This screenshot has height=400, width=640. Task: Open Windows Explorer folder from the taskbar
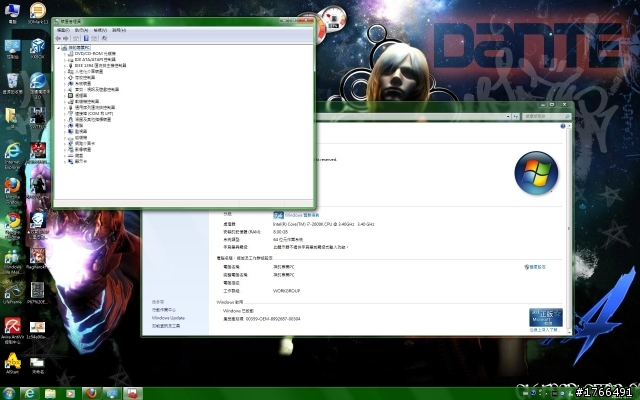coord(50,393)
